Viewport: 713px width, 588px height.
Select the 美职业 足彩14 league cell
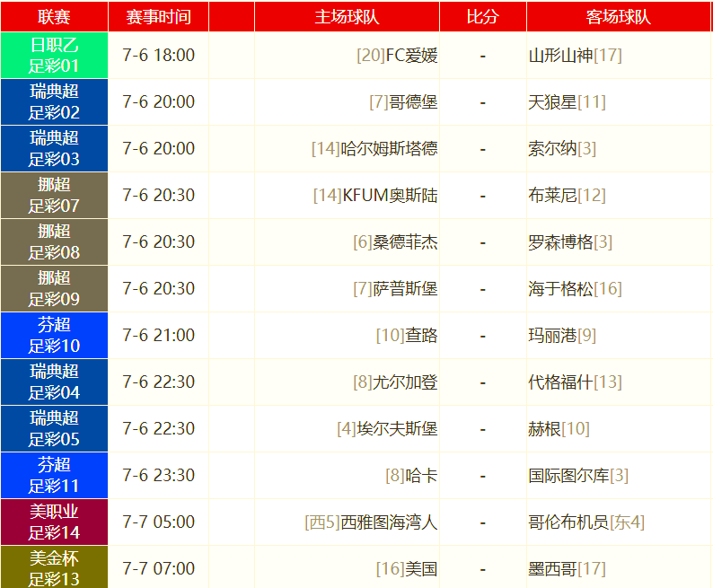click(54, 522)
